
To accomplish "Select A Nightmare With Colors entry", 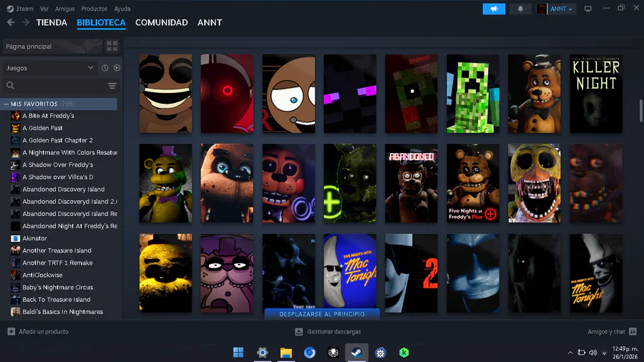I will click(70, 152).
